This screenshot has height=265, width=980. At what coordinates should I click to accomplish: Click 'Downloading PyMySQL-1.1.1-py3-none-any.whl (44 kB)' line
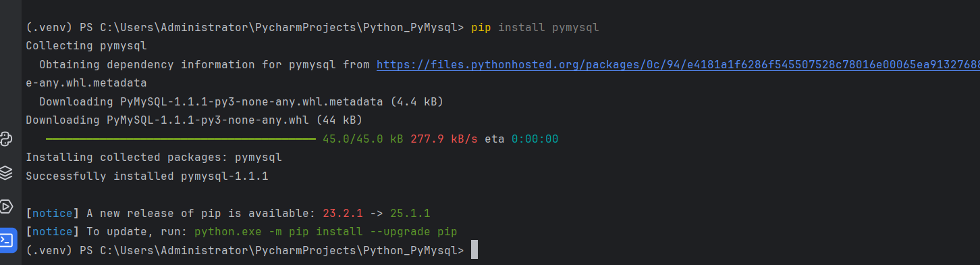[x=194, y=120]
